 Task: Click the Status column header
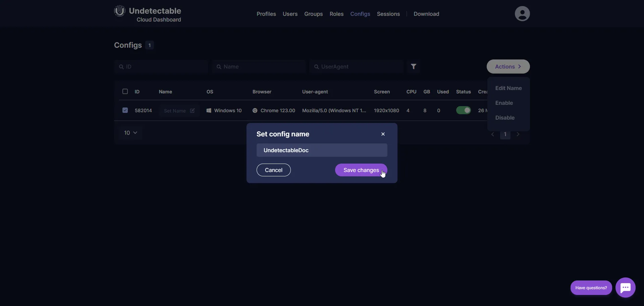click(x=464, y=92)
